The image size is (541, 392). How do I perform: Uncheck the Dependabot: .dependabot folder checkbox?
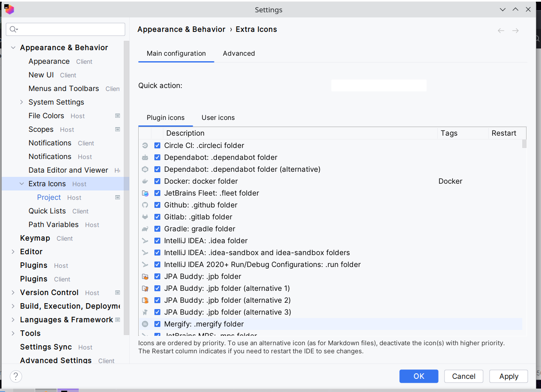(x=157, y=157)
